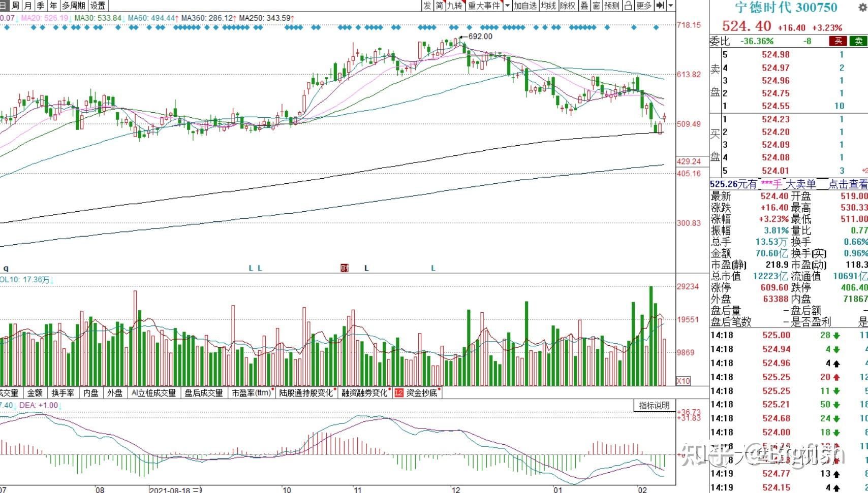Toggle 重大事件 major events display

(484, 6)
